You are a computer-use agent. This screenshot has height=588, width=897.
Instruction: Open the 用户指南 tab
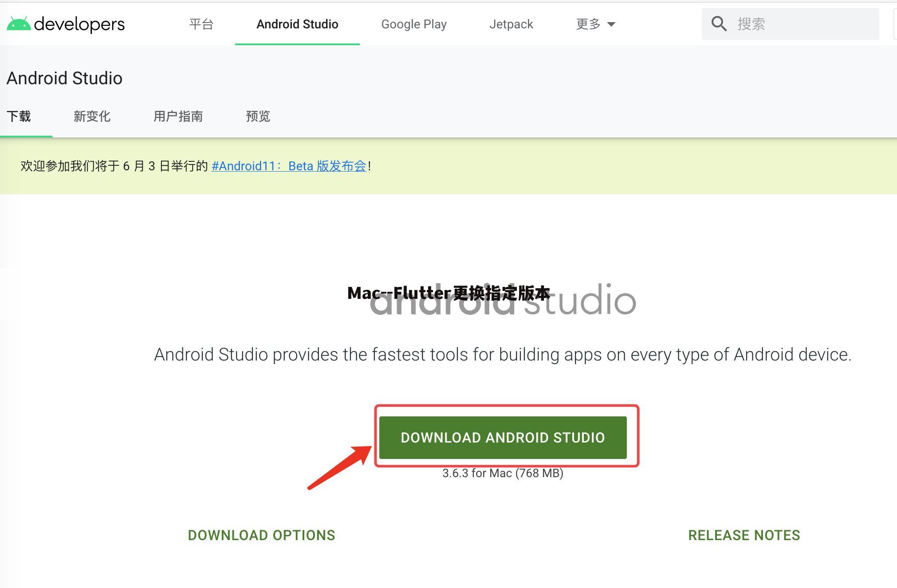[178, 116]
